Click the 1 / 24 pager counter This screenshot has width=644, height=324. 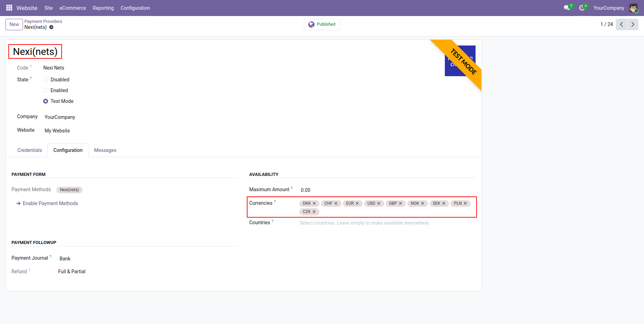click(606, 24)
